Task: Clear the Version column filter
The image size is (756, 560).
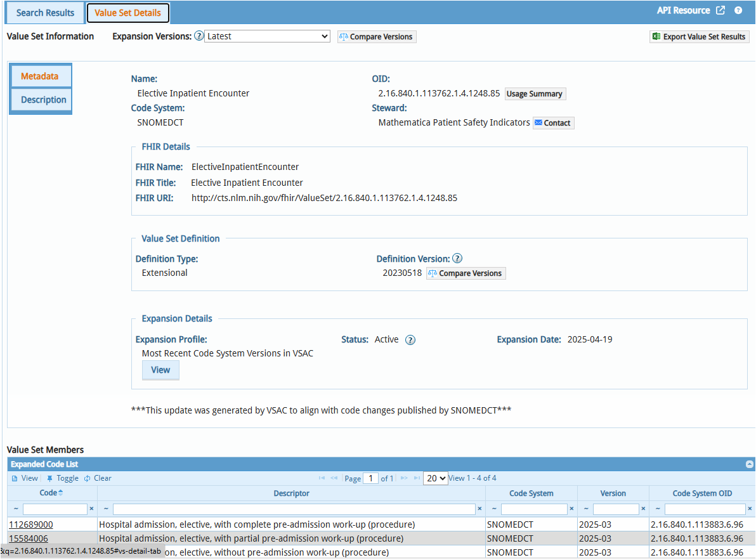Action: [643, 509]
